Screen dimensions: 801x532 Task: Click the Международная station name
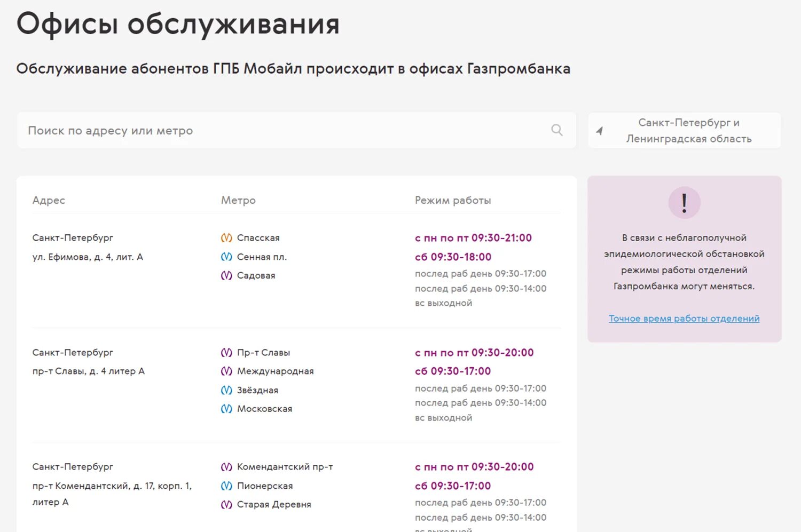276,371
